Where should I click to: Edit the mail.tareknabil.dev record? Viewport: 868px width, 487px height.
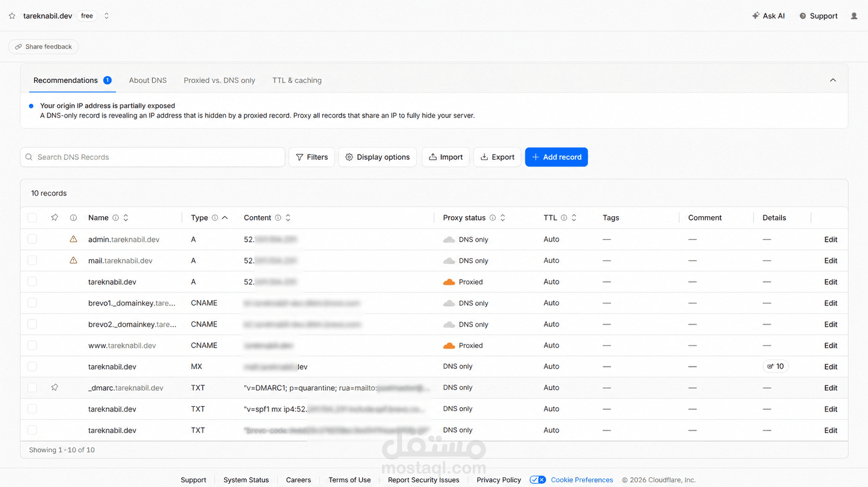[x=831, y=261]
